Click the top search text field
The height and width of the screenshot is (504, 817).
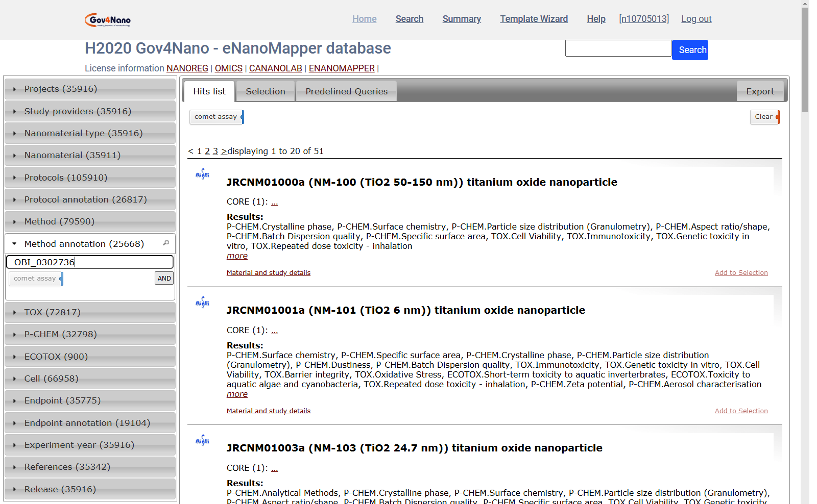618,48
